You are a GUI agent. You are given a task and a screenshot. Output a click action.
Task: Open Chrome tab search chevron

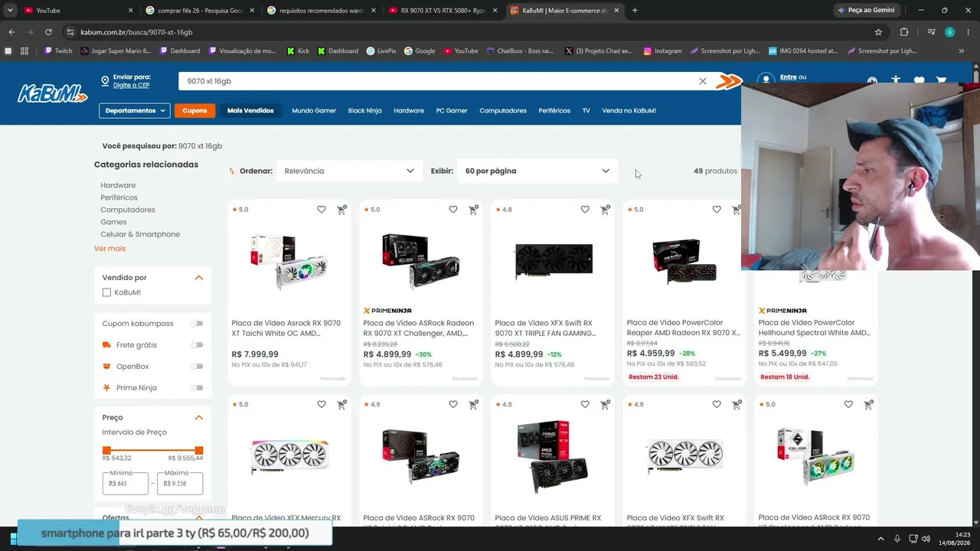pyautogui.click(x=10, y=11)
